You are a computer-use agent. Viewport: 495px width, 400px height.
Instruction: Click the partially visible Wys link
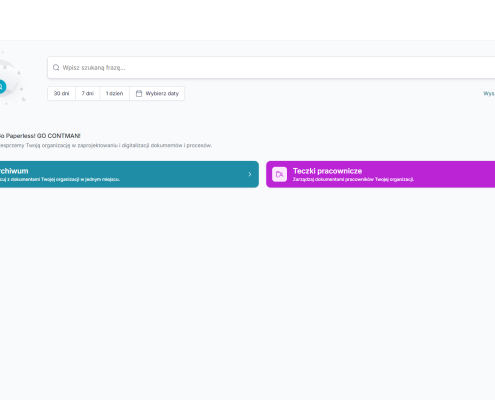tap(489, 94)
